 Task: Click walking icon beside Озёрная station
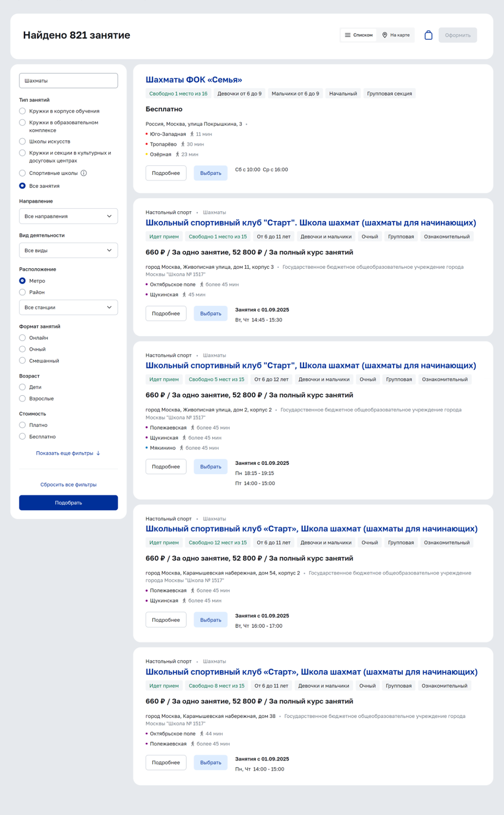pyautogui.click(x=177, y=155)
